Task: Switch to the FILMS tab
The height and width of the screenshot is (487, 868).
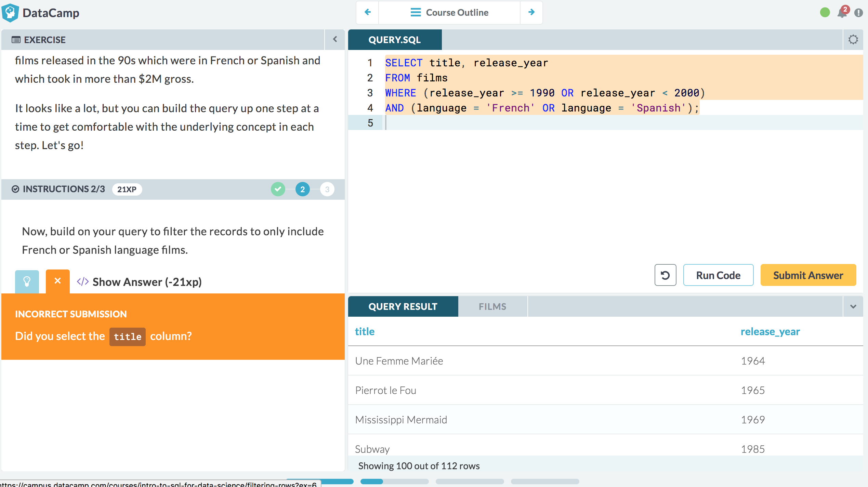Action: 492,306
